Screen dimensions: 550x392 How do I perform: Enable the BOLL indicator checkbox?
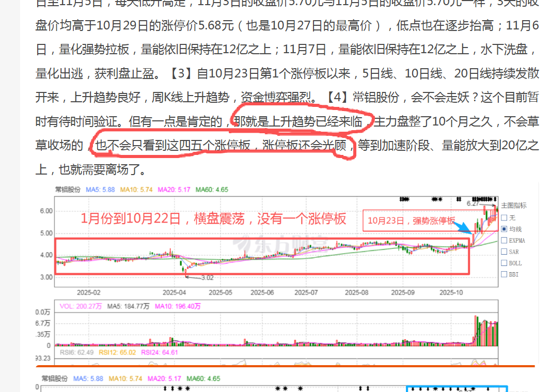pyautogui.click(x=504, y=263)
